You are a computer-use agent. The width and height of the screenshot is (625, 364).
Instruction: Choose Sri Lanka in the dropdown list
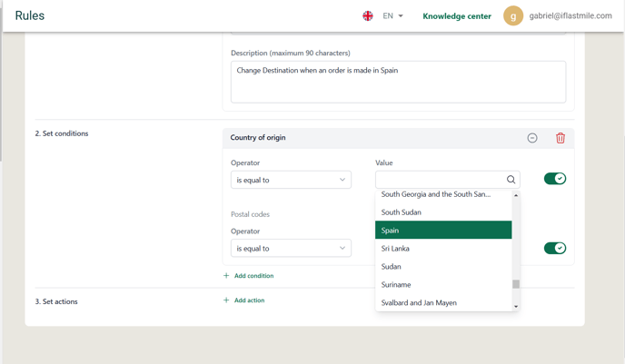click(443, 249)
